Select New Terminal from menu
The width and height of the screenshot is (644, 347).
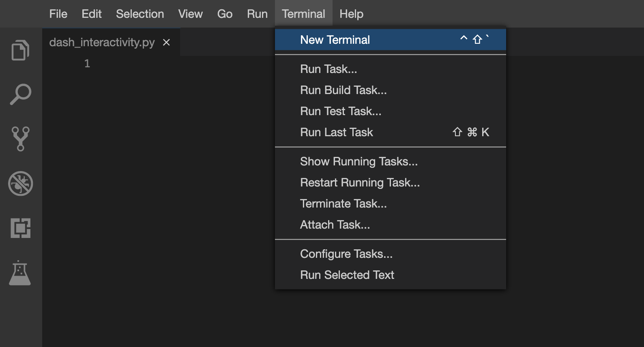click(335, 40)
